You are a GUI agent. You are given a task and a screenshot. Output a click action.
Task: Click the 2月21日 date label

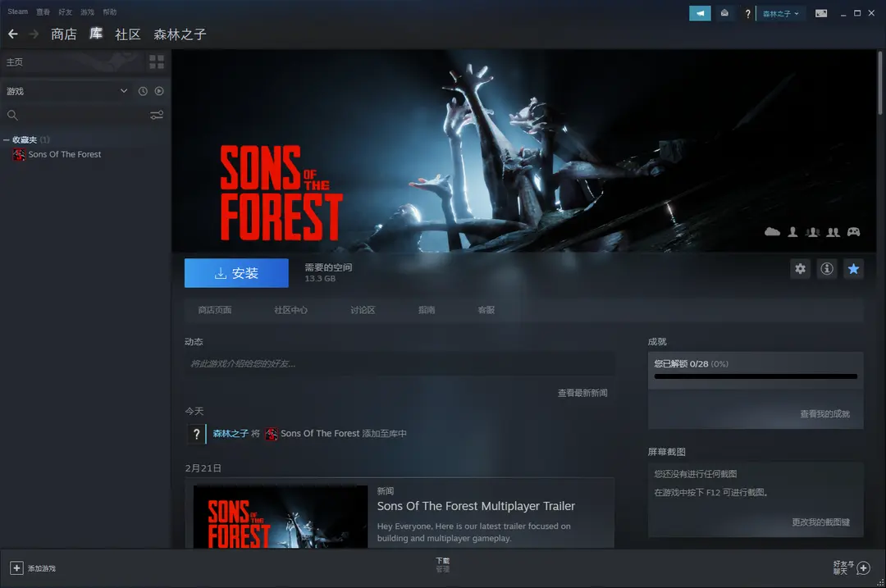tap(203, 468)
